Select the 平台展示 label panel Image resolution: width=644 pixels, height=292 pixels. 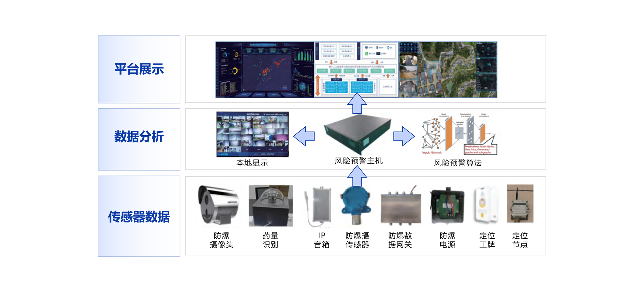pos(139,69)
